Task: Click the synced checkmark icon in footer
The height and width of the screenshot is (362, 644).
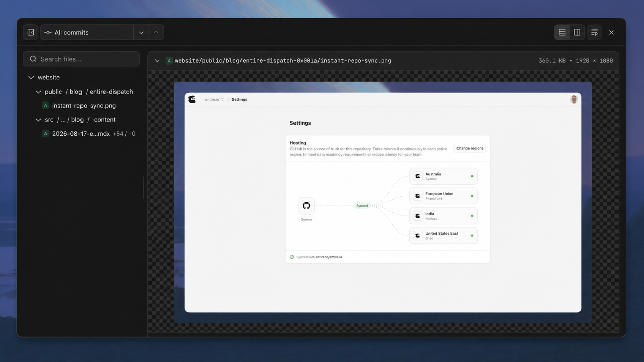Action: pos(292,257)
